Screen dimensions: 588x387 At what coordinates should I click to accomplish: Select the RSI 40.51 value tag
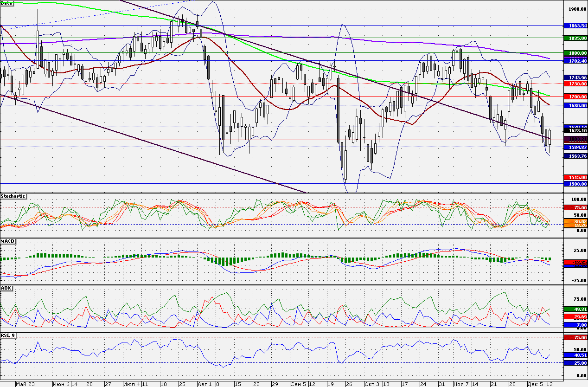575,355
